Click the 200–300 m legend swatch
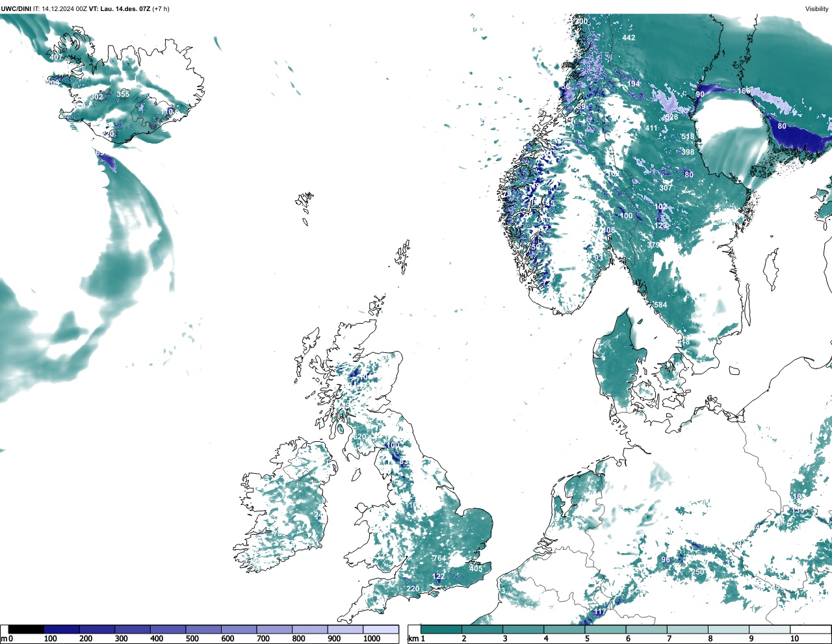 (97, 629)
